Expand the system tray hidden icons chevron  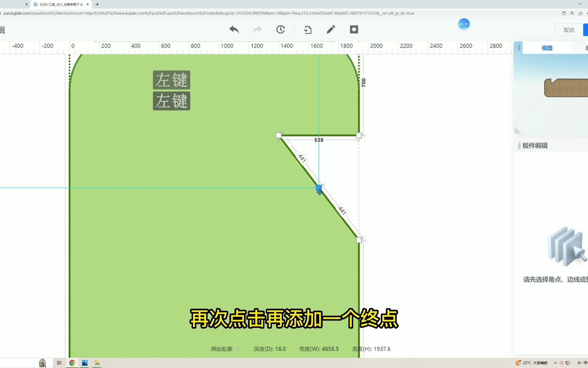pyautogui.click(x=555, y=363)
